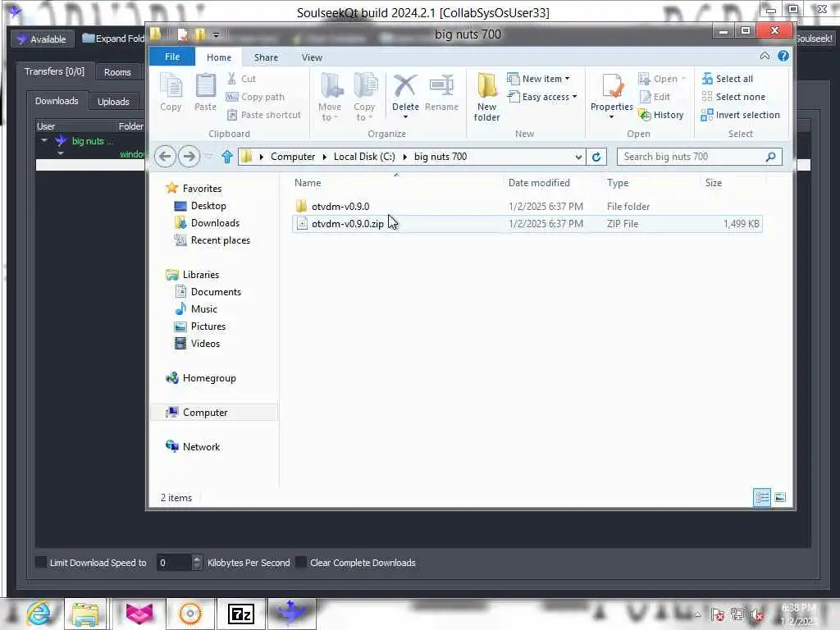Open the Easy access dropdown

(542, 97)
